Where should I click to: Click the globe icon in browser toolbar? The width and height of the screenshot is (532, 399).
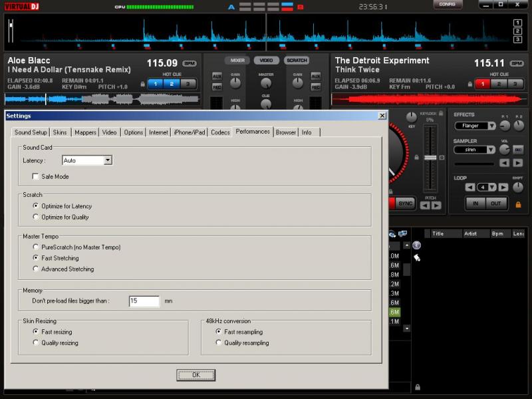click(x=392, y=234)
